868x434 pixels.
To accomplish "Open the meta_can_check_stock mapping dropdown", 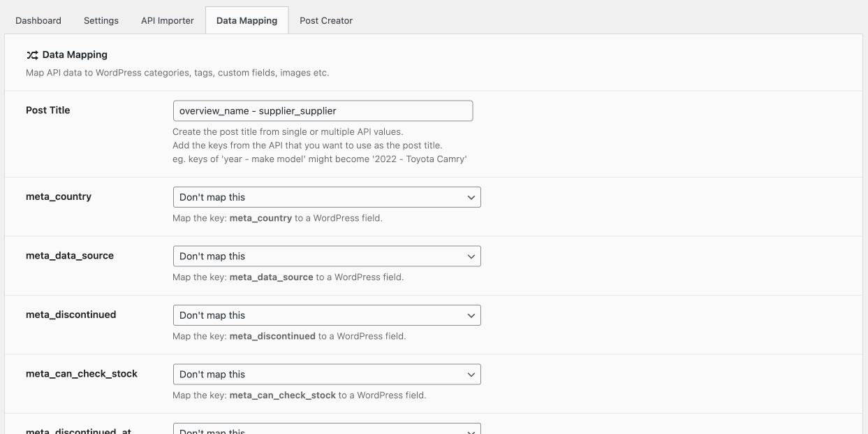I will (x=327, y=375).
